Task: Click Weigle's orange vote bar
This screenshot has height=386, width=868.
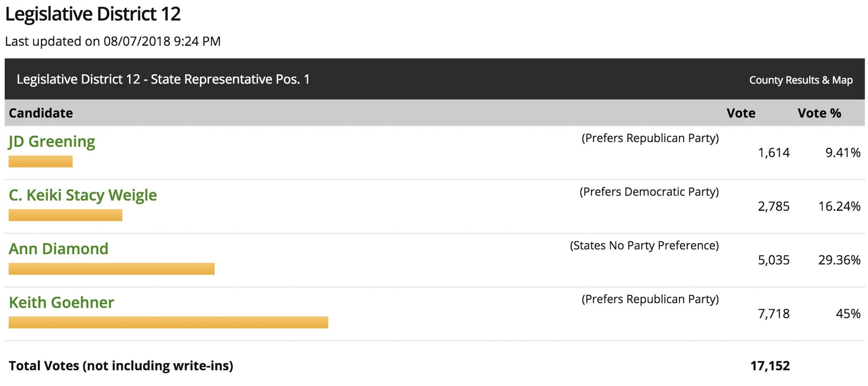Action: [65, 215]
